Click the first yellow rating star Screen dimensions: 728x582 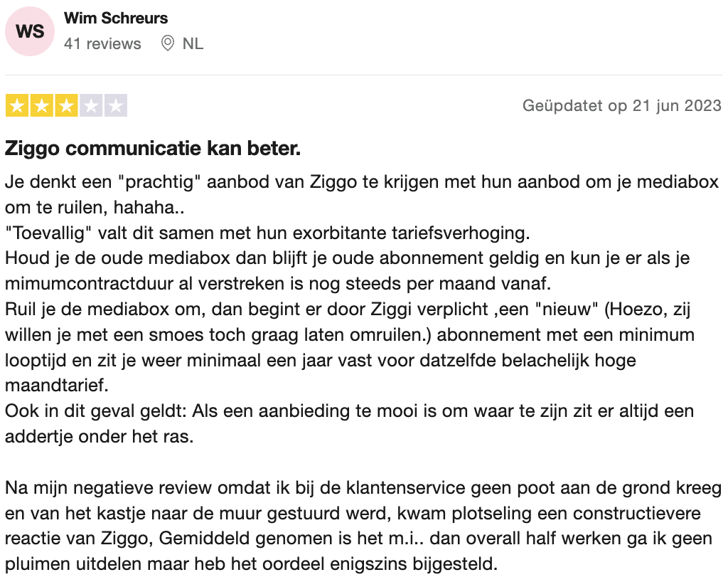pos(17,106)
